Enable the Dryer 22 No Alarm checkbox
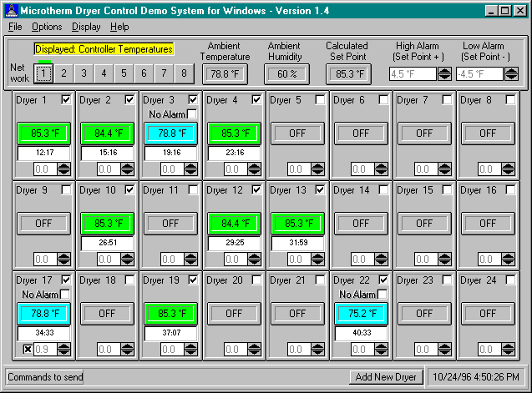 click(x=383, y=294)
